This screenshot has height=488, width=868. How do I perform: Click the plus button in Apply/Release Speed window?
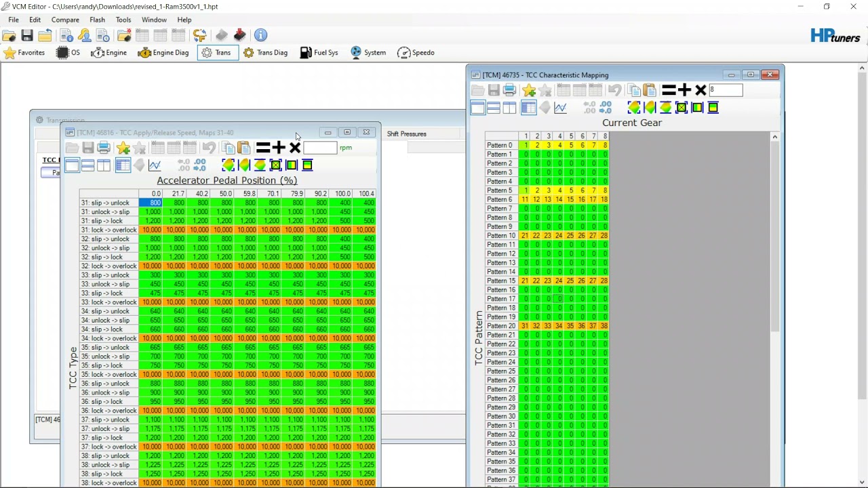279,148
